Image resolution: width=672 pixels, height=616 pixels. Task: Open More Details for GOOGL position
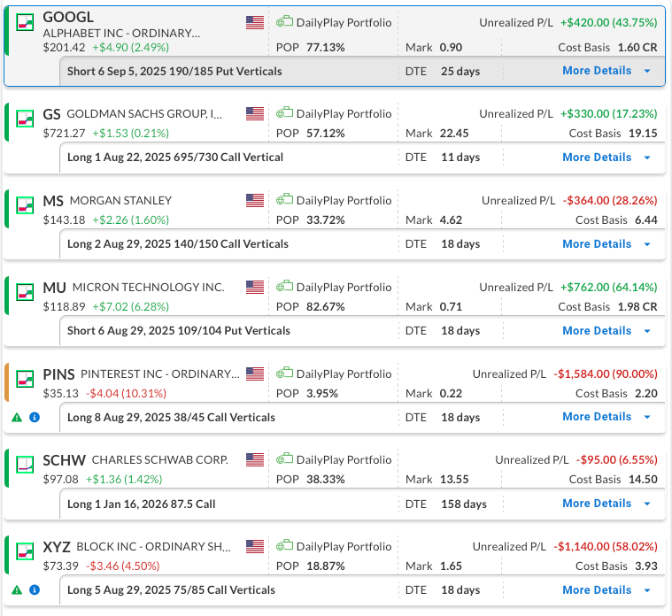pyautogui.click(x=597, y=71)
